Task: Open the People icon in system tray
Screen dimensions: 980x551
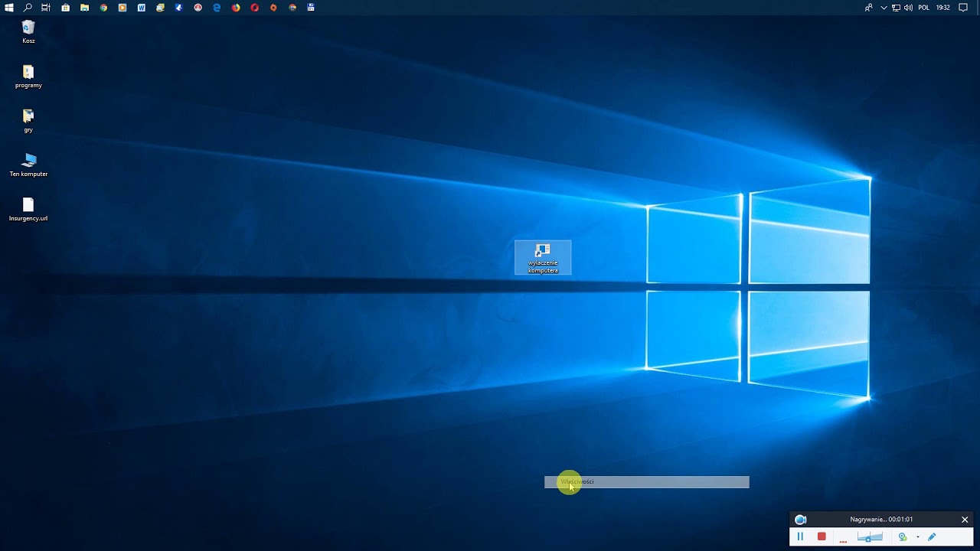Action: click(868, 8)
